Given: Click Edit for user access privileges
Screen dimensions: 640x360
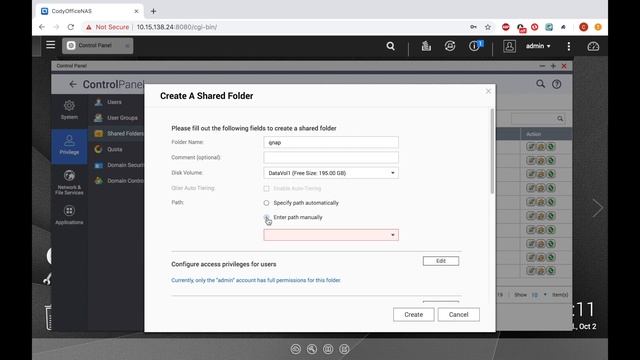Looking at the screenshot, I should pos(441,261).
